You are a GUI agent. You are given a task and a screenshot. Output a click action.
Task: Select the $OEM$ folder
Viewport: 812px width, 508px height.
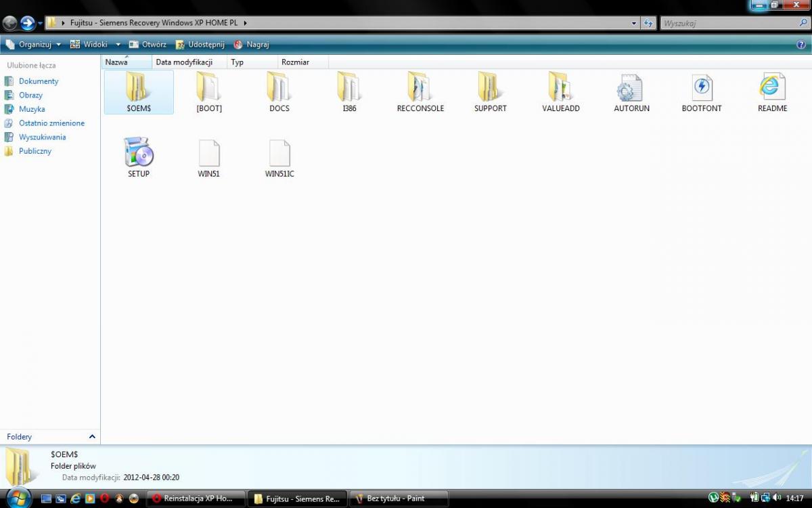(139, 92)
